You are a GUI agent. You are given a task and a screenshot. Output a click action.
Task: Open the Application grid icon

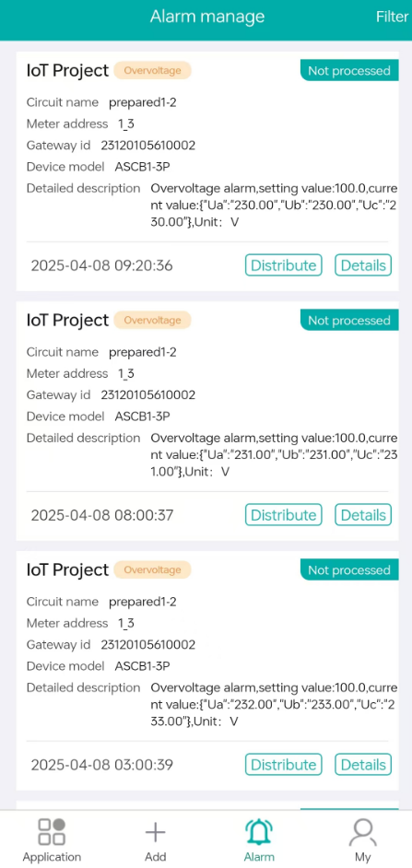[x=52, y=831]
